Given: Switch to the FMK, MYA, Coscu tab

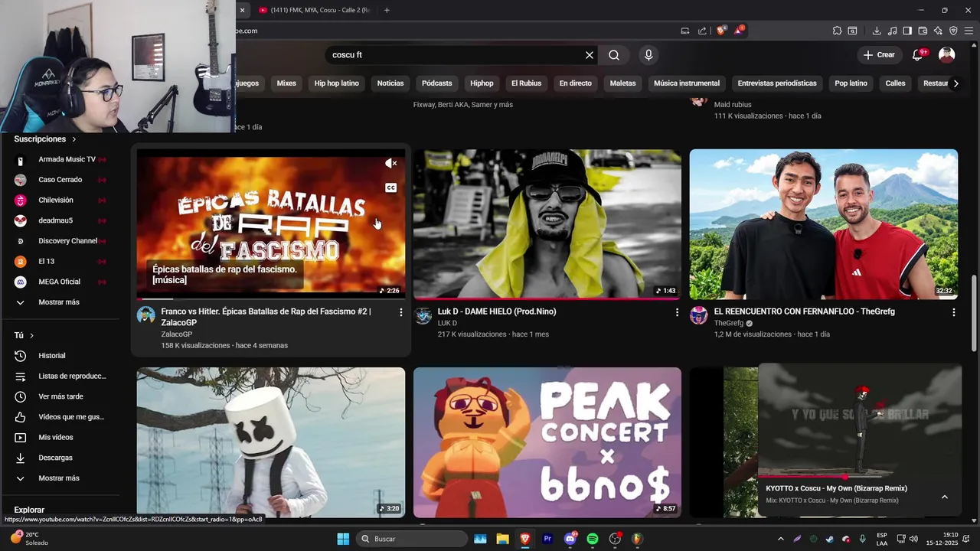Looking at the screenshot, I should click(x=315, y=10).
